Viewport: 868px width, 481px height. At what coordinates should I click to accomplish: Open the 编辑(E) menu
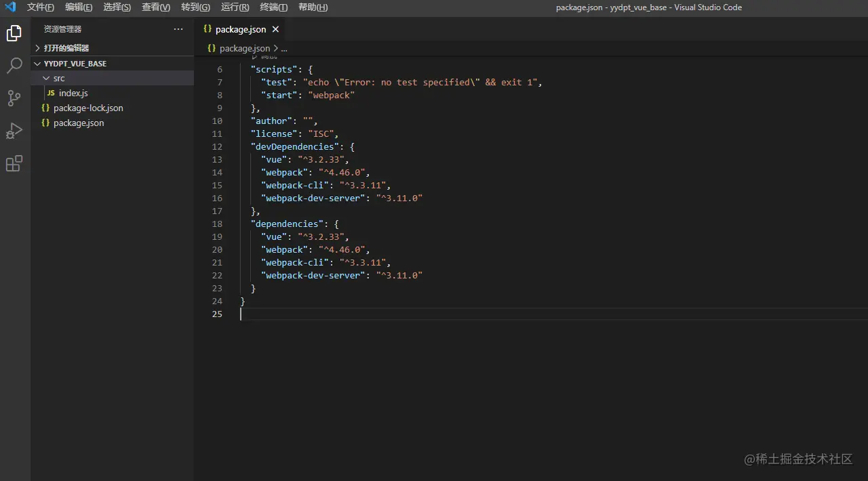pyautogui.click(x=79, y=7)
